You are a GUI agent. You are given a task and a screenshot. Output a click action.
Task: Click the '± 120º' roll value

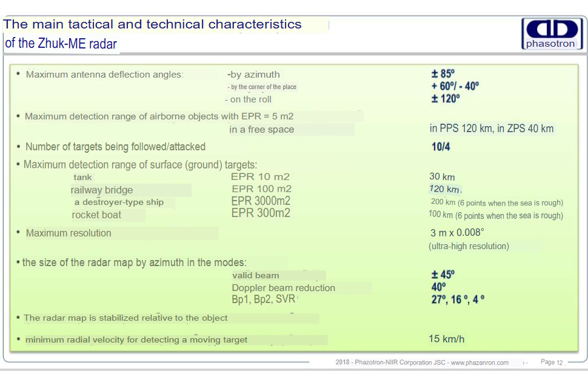(446, 99)
